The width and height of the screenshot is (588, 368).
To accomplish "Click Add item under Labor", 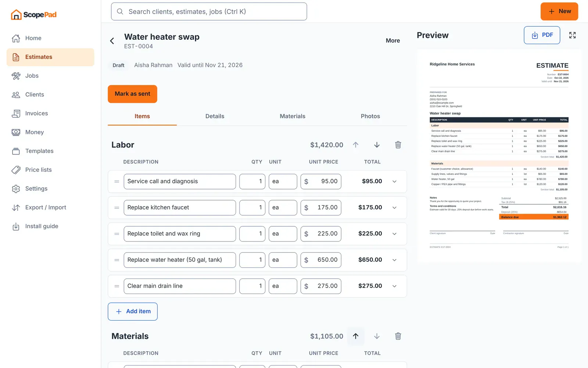I will coord(133,311).
